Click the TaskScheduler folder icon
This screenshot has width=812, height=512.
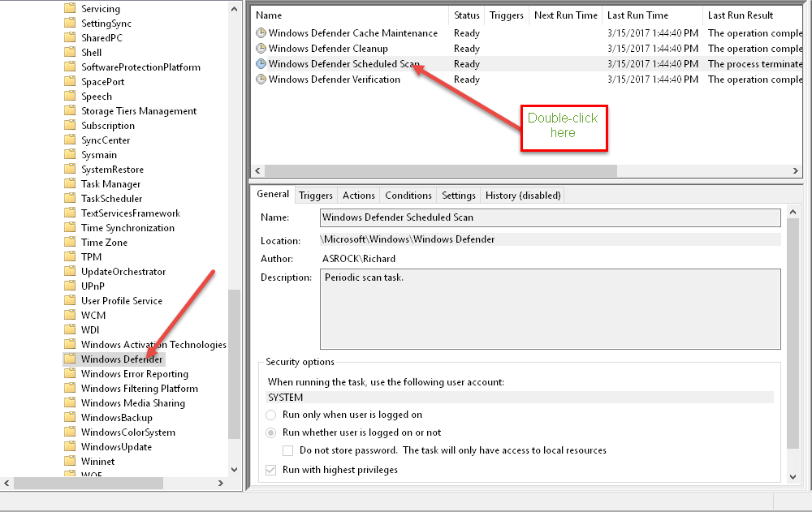click(x=70, y=198)
